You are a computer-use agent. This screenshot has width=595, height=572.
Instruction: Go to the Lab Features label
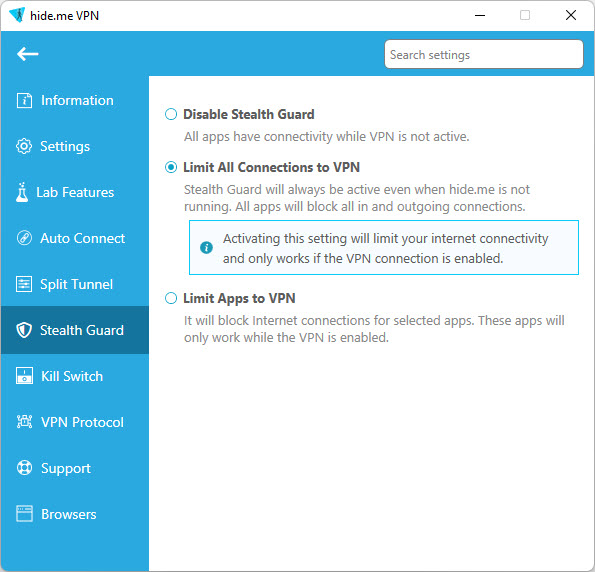coord(75,192)
